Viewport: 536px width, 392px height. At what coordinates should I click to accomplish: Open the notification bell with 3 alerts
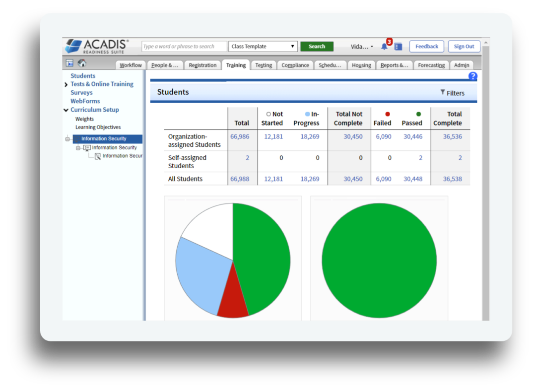point(384,46)
